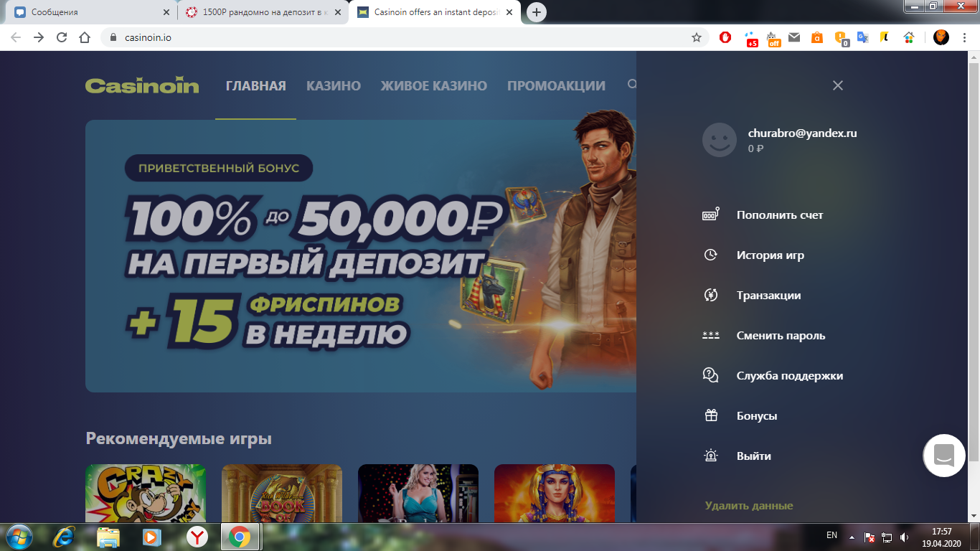The height and width of the screenshot is (551, 980).
Task: Open the Пополнить счет wallet icon
Action: [x=711, y=214]
